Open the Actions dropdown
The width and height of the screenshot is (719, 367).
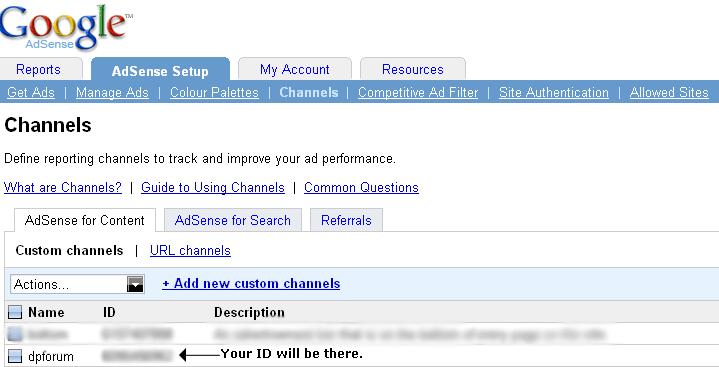pos(77,284)
